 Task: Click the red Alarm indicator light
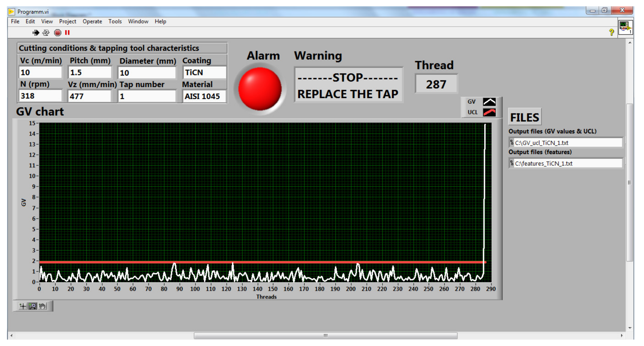260,89
